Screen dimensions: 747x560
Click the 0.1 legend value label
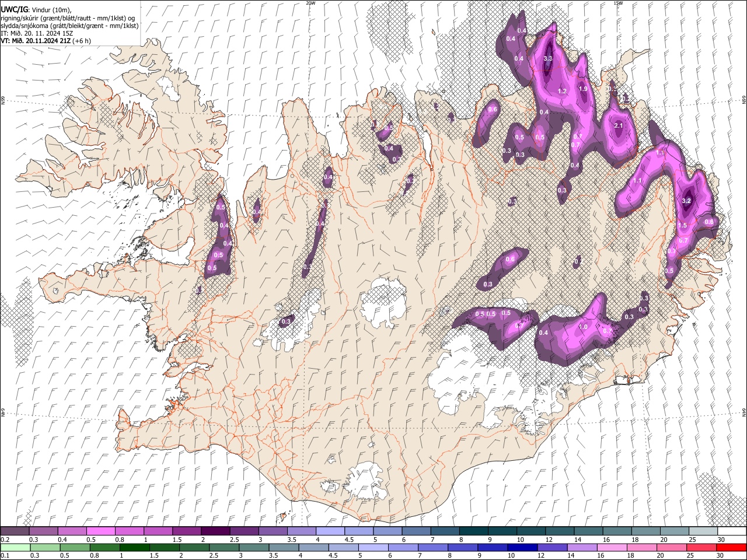[5, 555]
